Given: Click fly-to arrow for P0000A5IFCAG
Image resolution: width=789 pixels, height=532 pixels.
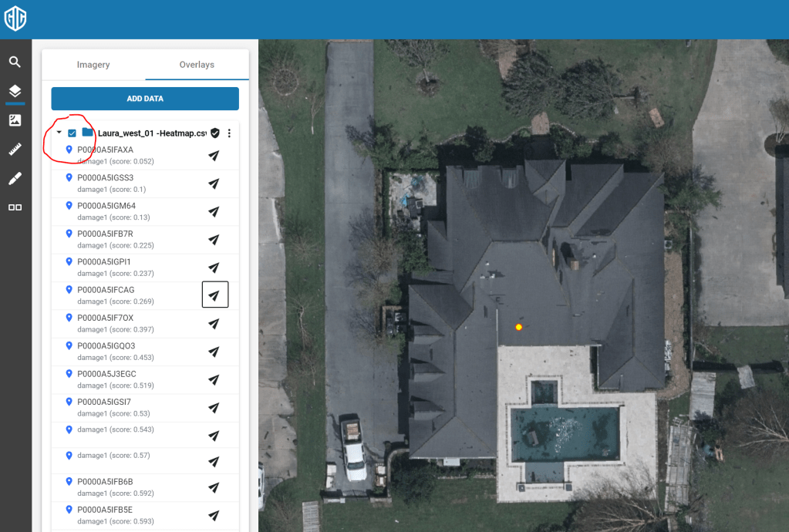Looking at the screenshot, I should (214, 295).
